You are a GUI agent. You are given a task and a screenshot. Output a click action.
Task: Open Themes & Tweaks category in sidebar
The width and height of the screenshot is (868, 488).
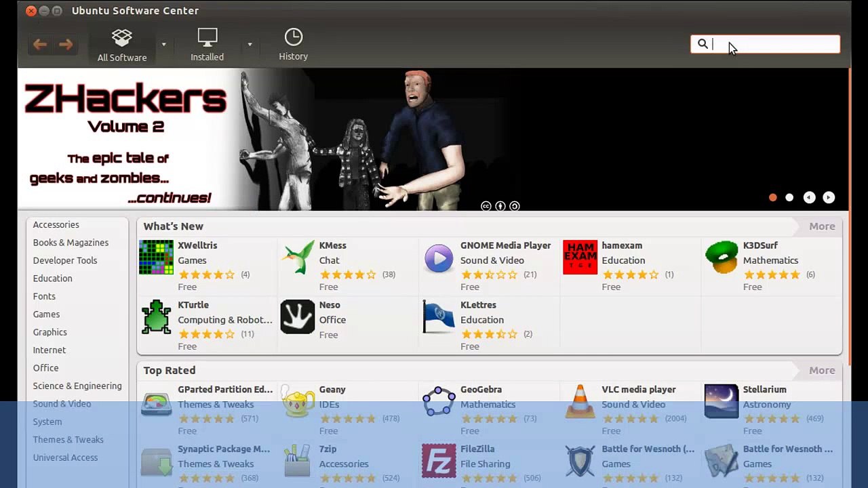click(x=68, y=440)
